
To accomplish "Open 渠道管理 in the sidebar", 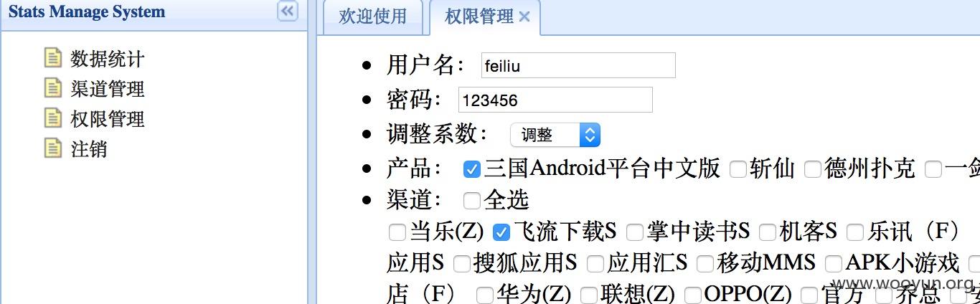I will click(x=108, y=88).
